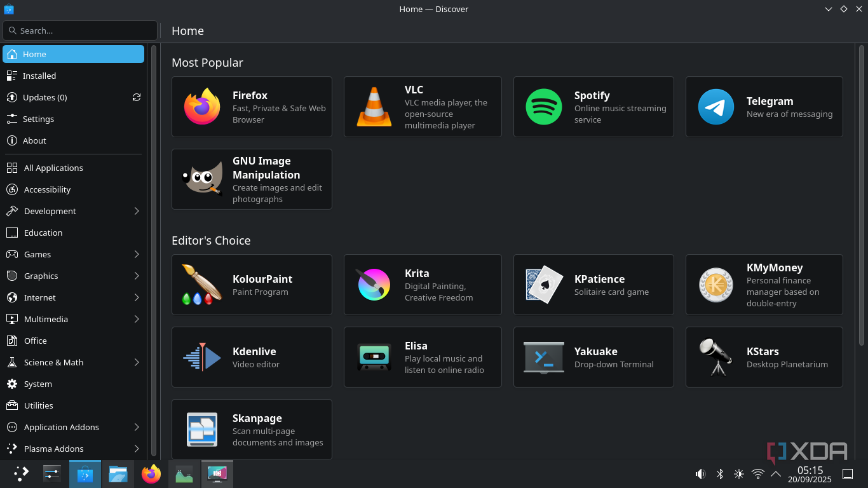Click the Kdenlive video editor icon
The width and height of the screenshot is (868, 488).
pyautogui.click(x=202, y=357)
